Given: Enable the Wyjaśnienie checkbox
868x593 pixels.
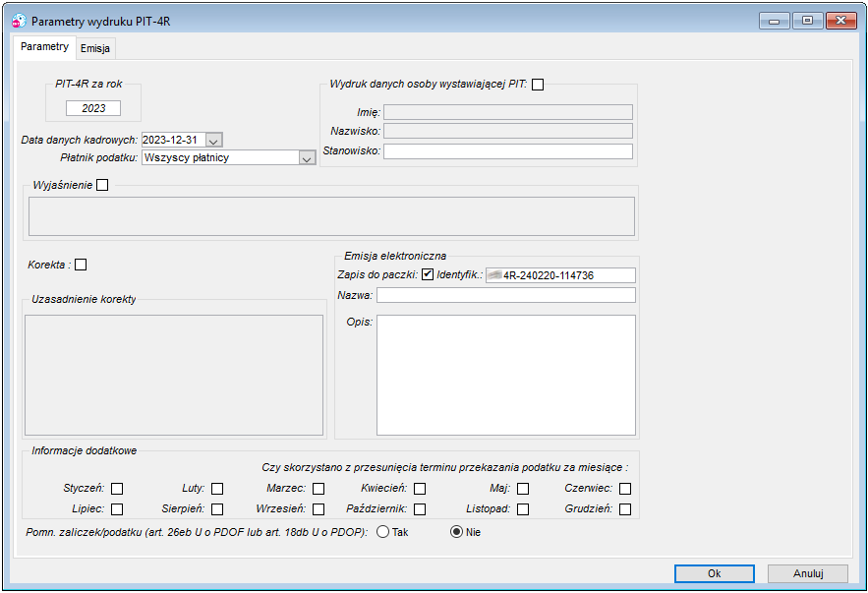Looking at the screenshot, I should [x=102, y=185].
